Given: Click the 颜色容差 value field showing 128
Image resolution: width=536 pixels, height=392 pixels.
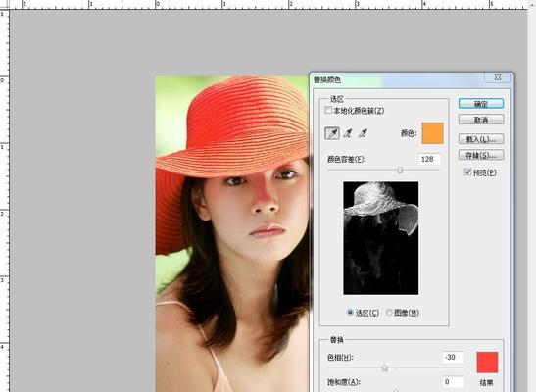Looking at the screenshot, I should point(429,159).
